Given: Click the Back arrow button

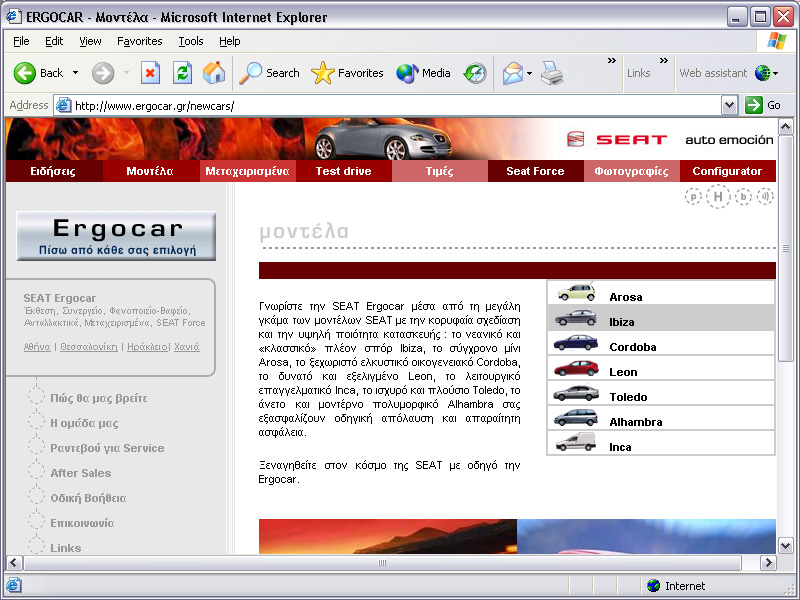Looking at the screenshot, I should [24, 73].
